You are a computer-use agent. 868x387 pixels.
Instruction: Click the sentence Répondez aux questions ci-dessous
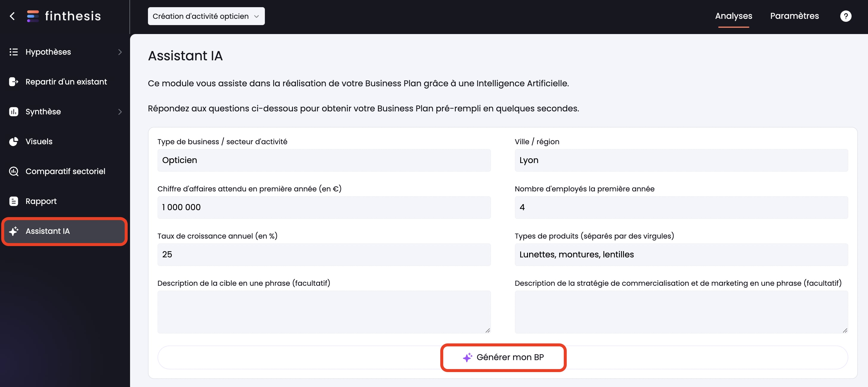[x=363, y=108]
